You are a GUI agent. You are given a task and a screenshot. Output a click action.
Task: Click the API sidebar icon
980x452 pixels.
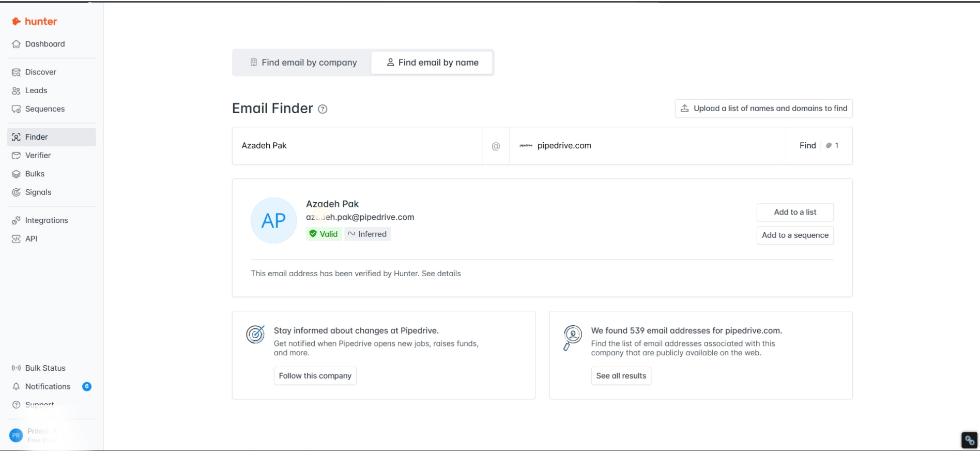(x=16, y=238)
